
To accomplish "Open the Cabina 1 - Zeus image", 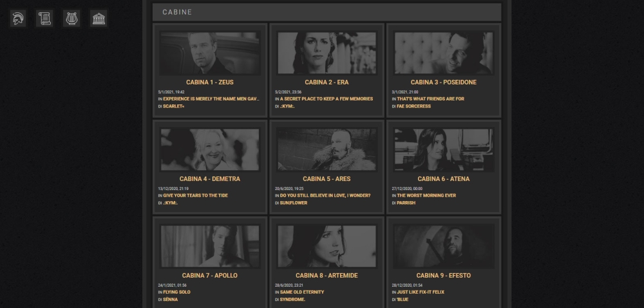I will click(210, 53).
